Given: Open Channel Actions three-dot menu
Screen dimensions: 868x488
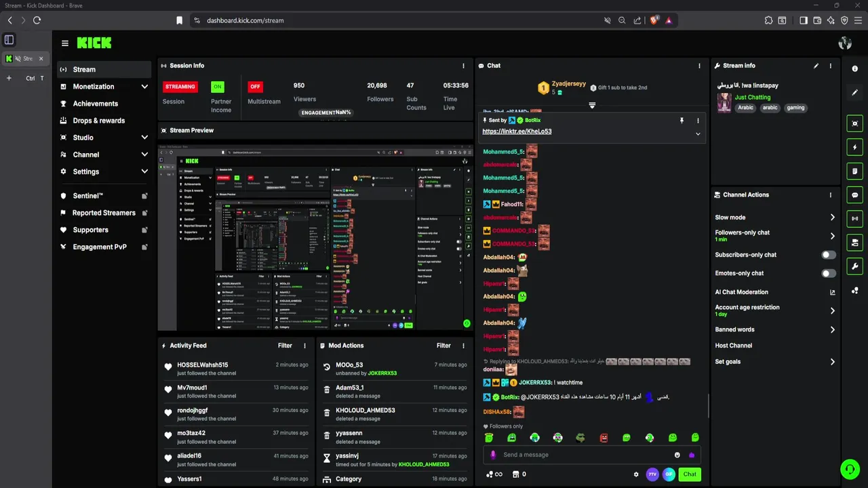Looking at the screenshot, I should coord(831,195).
